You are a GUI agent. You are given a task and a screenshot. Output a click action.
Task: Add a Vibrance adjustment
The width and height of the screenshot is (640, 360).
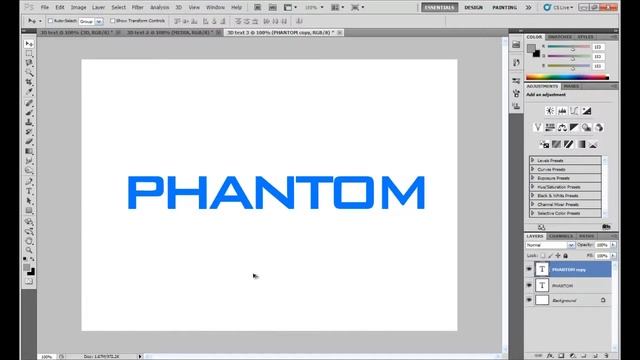[x=538, y=128]
